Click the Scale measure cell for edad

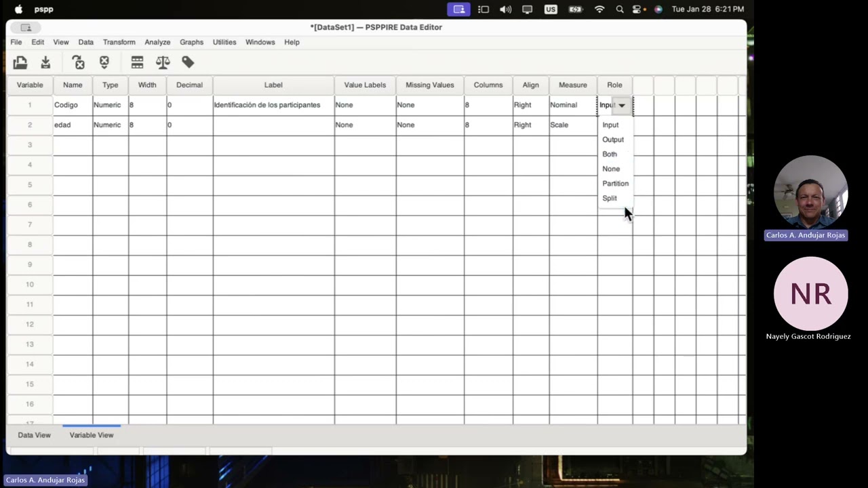(573, 125)
